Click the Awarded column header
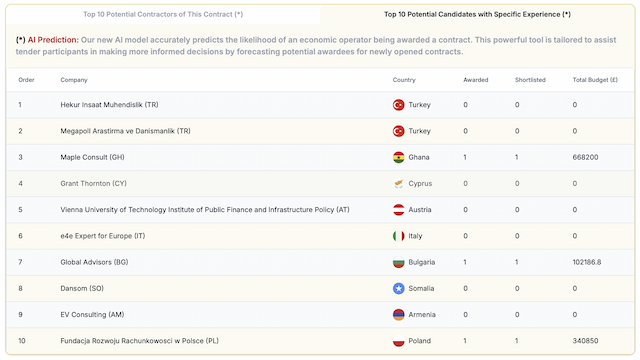The width and height of the screenshot is (640, 360). tap(476, 80)
